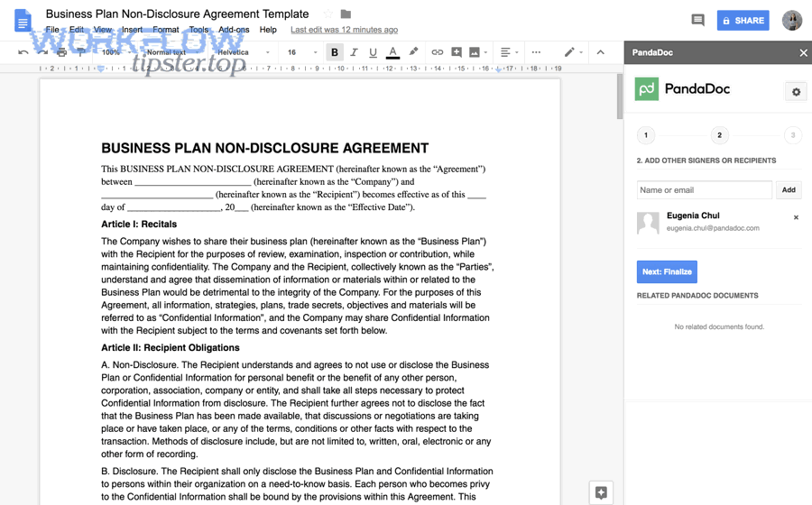Image resolution: width=812 pixels, height=505 pixels.
Task: Open the Add-ons menu
Action: [x=234, y=30]
